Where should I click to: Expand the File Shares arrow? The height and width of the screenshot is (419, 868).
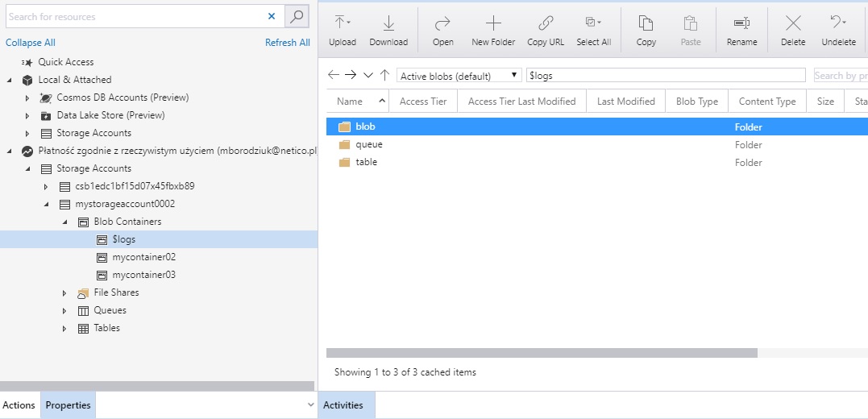click(x=64, y=292)
